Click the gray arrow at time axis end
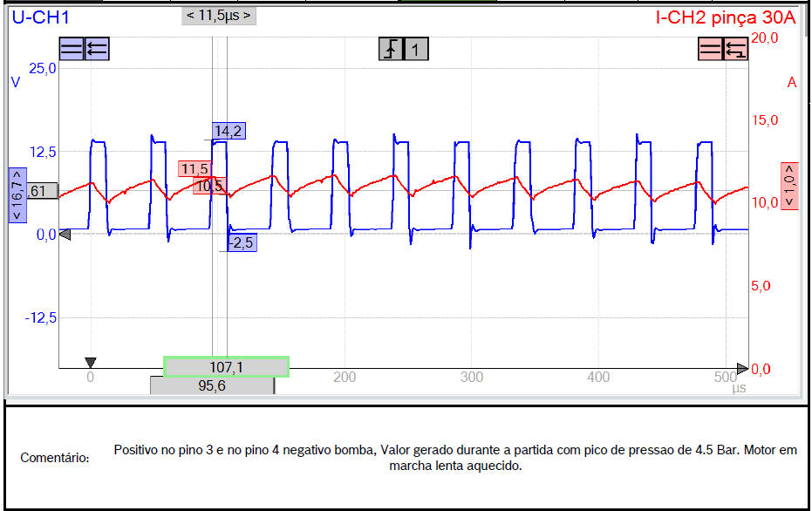Viewport: 812px width, 511px height. tap(742, 368)
